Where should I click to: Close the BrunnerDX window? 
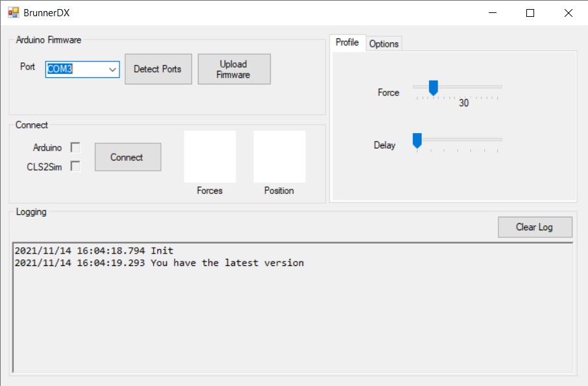[x=568, y=13]
